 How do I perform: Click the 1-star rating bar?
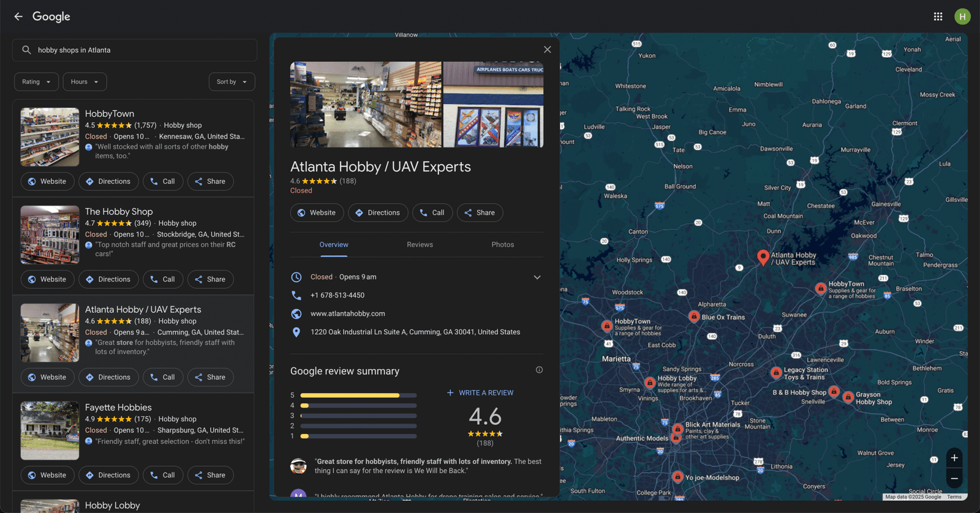[x=358, y=436]
